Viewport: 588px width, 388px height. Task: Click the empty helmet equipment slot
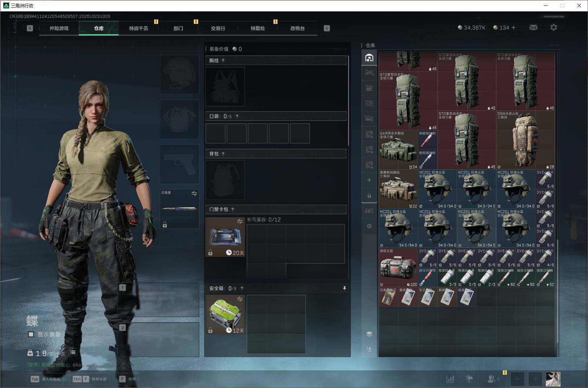coord(179,74)
